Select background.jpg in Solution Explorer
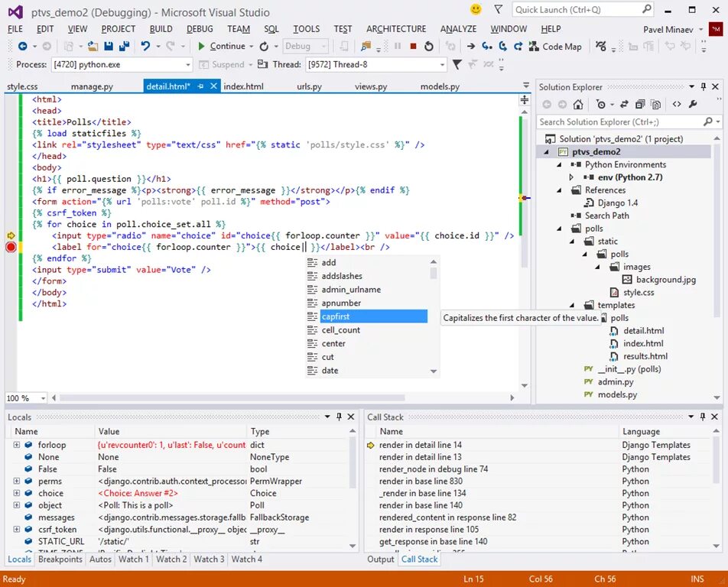728x587 pixels. 666,280
